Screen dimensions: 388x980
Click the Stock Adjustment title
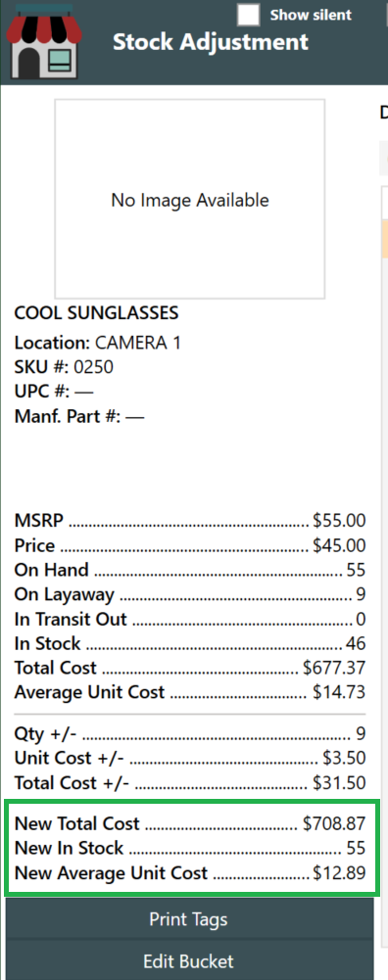pyautogui.click(x=211, y=42)
